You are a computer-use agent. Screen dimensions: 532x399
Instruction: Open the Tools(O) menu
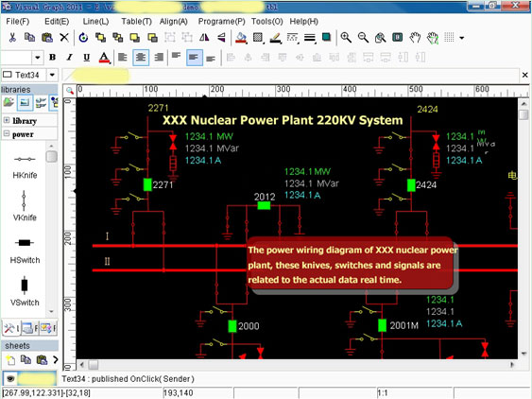click(x=267, y=22)
